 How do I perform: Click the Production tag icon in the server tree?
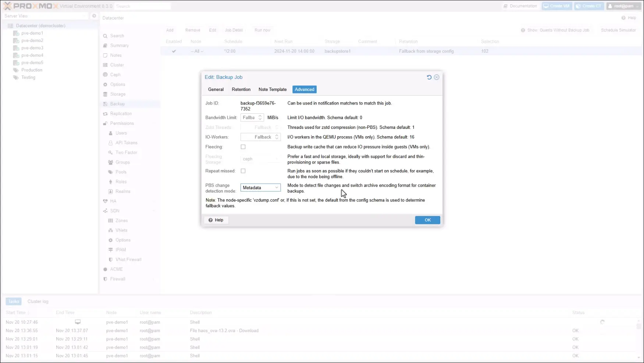(x=16, y=70)
